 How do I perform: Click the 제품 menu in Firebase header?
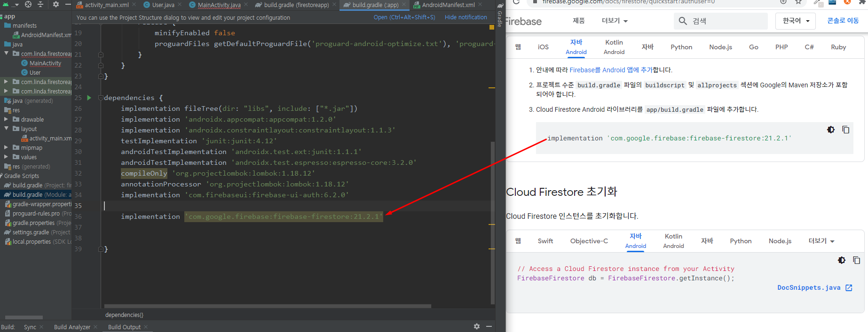[x=579, y=21]
